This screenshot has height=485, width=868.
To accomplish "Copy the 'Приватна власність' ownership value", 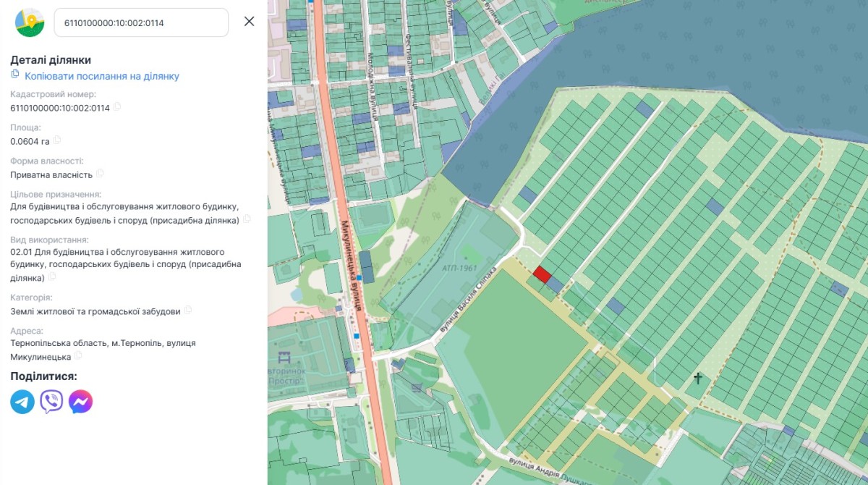I will tap(101, 174).
